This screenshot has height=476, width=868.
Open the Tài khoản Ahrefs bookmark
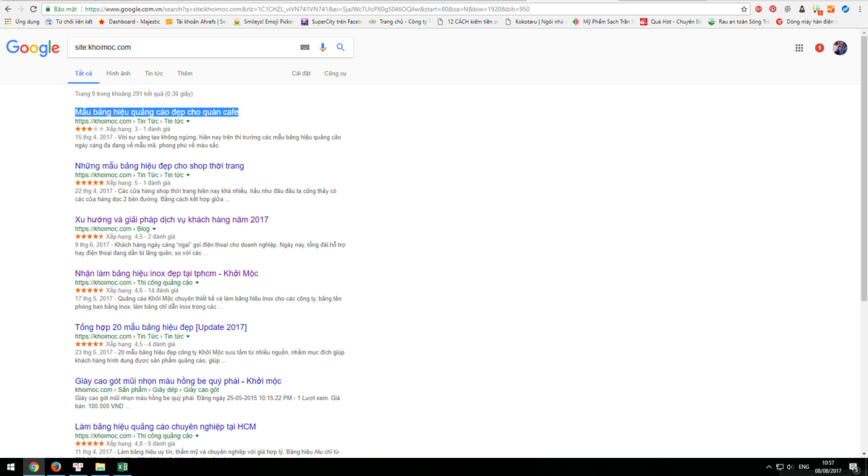click(197, 22)
